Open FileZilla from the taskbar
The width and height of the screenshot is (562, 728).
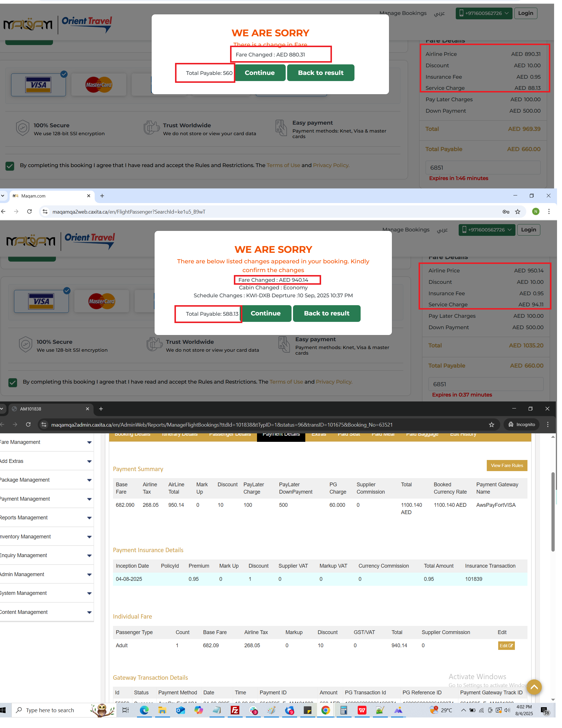[235, 710]
